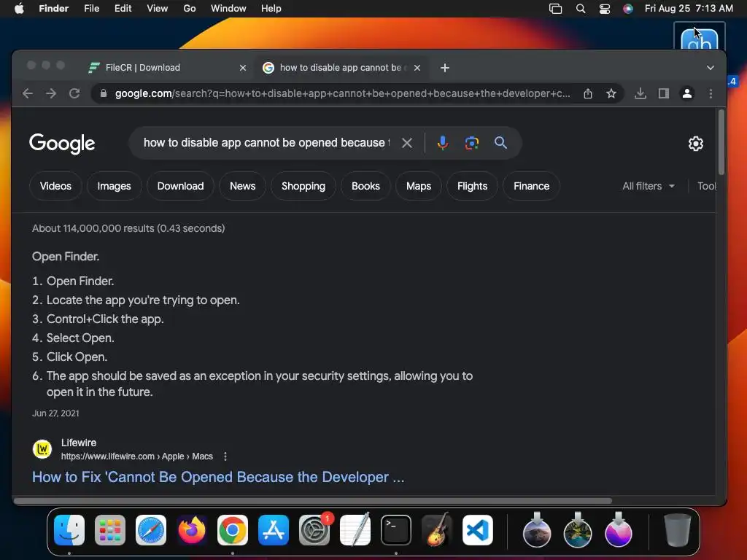The image size is (747, 560).
Task: Bookmark this page with star icon
Action: click(x=611, y=93)
